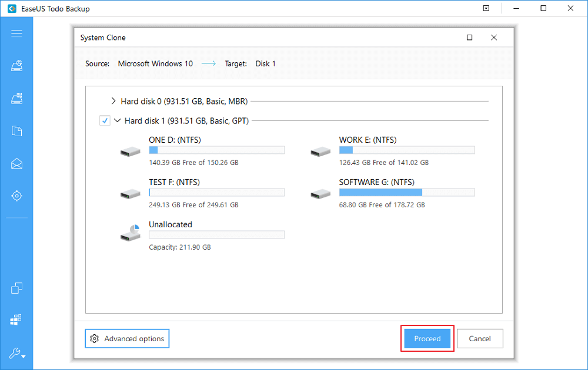The width and height of the screenshot is (588, 370).
Task: Click the 'Unallocated' label
Action: tap(171, 225)
